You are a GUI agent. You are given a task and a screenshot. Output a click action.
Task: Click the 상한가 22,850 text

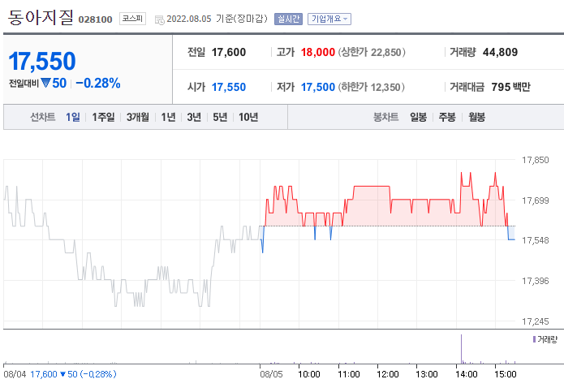[372, 52]
